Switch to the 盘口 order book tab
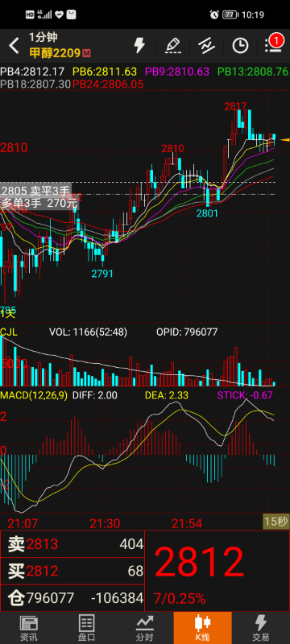 coord(87,629)
